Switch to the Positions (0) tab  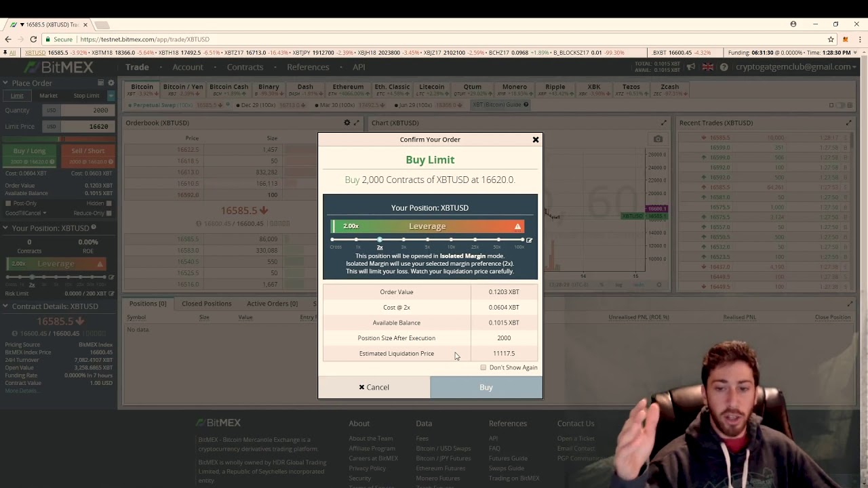[x=148, y=304]
